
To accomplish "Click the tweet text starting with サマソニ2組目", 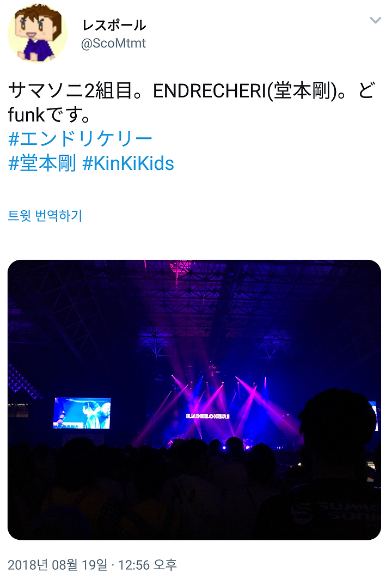I will (x=192, y=102).
